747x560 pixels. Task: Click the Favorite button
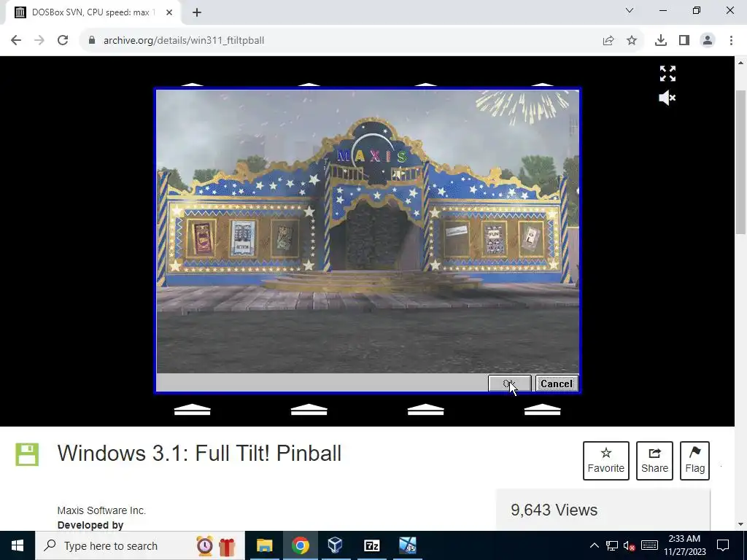coord(606,461)
